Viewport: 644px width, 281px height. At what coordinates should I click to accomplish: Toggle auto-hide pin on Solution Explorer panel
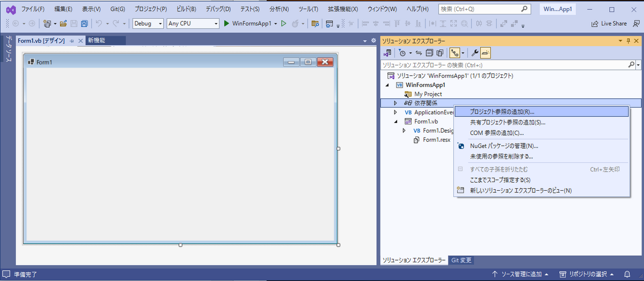tap(628, 41)
